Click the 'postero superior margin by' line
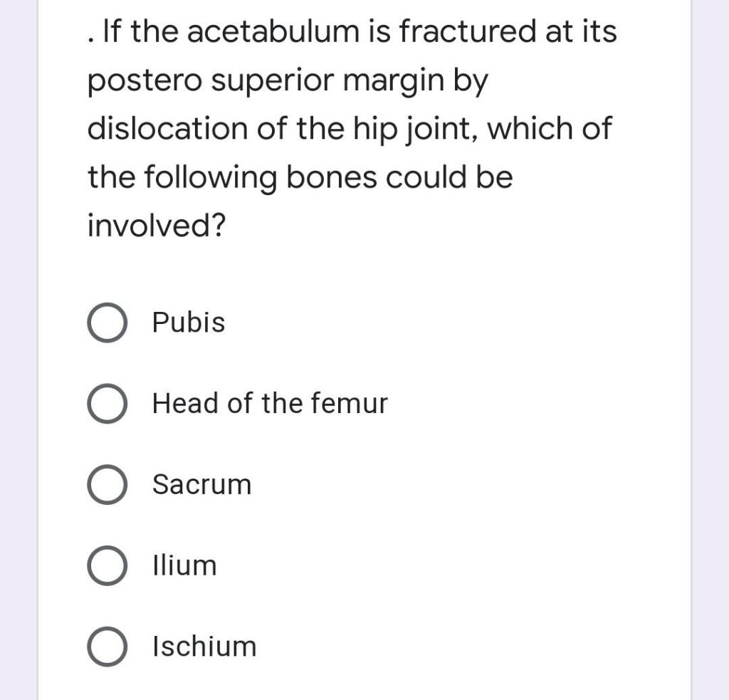This screenshot has height=700, width=729. pos(288,81)
